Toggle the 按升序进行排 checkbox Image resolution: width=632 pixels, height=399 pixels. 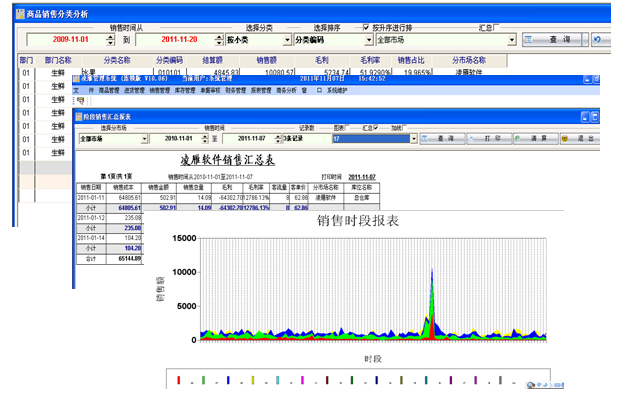click(366, 27)
